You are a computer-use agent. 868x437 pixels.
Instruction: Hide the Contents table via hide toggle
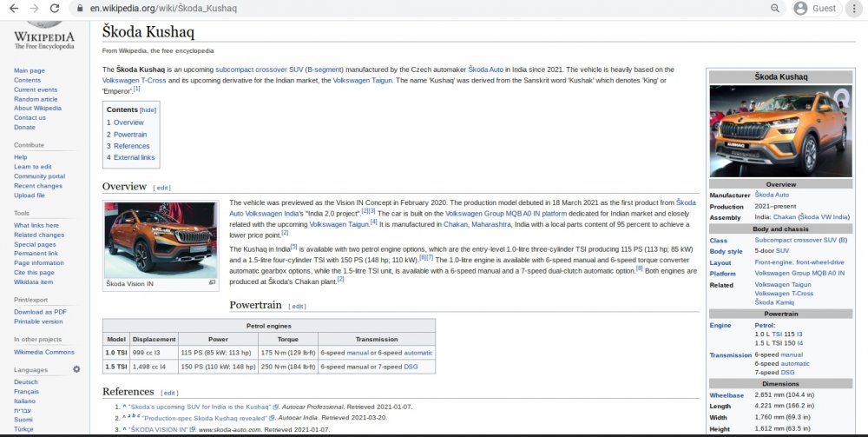[x=148, y=110]
